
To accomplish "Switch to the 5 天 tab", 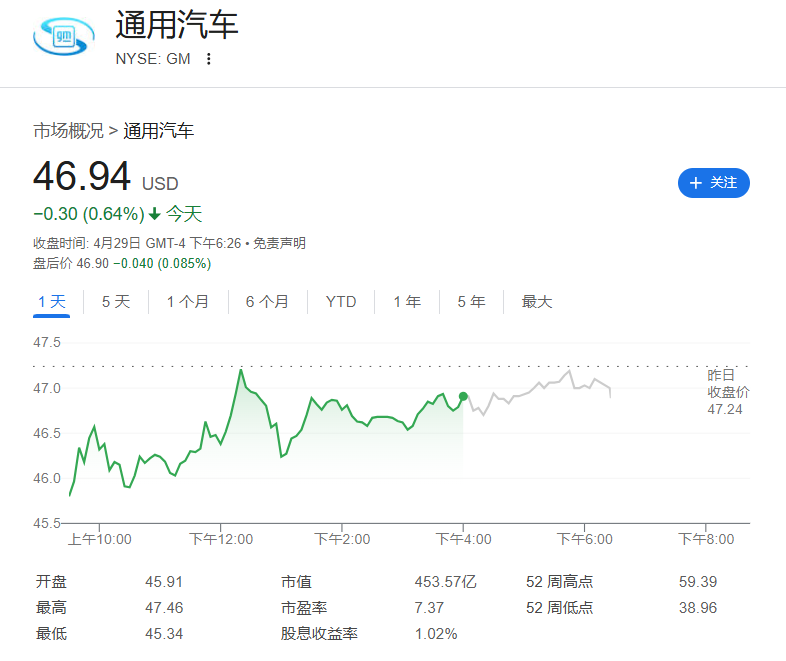I will coord(116,302).
